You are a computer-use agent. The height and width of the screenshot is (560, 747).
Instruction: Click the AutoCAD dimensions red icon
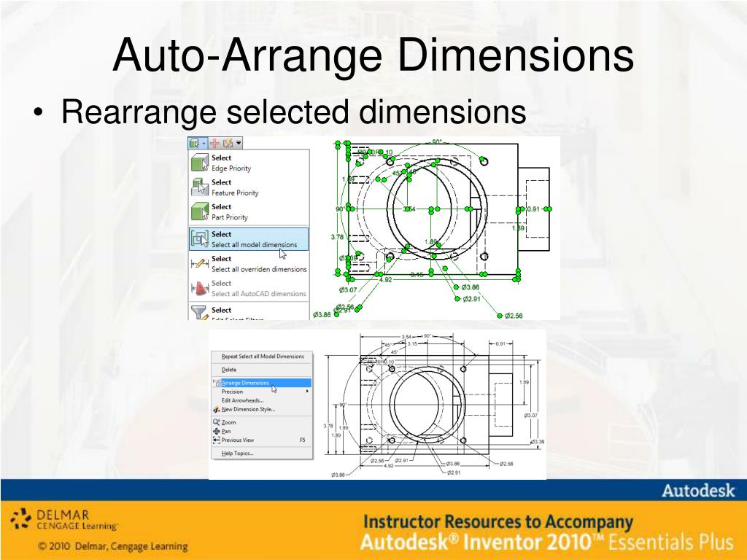tap(200, 288)
